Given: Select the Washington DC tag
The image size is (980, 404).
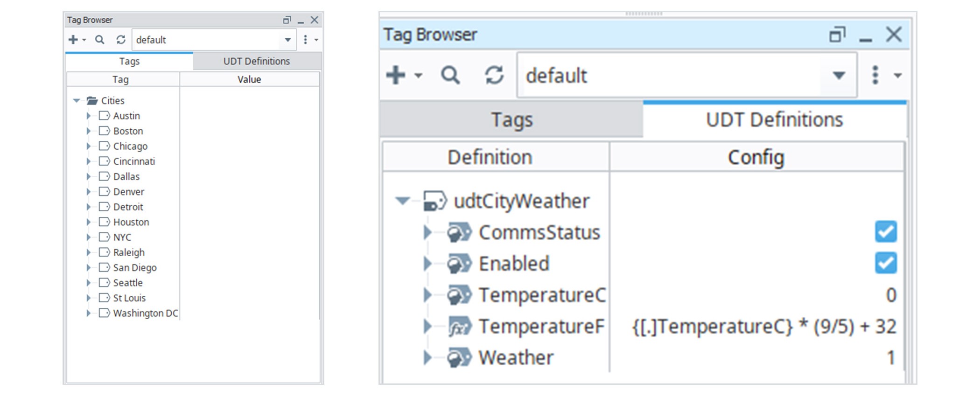Looking at the screenshot, I should coord(145,313).
